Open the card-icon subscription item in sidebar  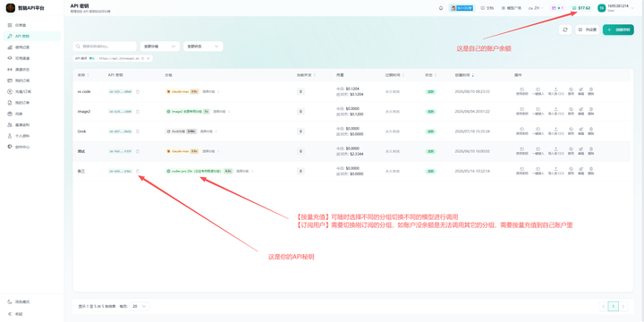(x=31, y=80)
